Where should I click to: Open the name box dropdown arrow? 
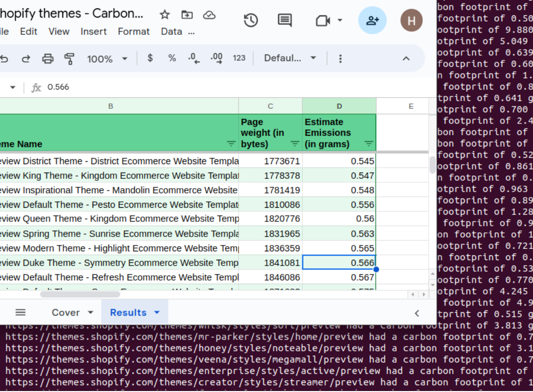pyautogui.click(x=13, y=87)
